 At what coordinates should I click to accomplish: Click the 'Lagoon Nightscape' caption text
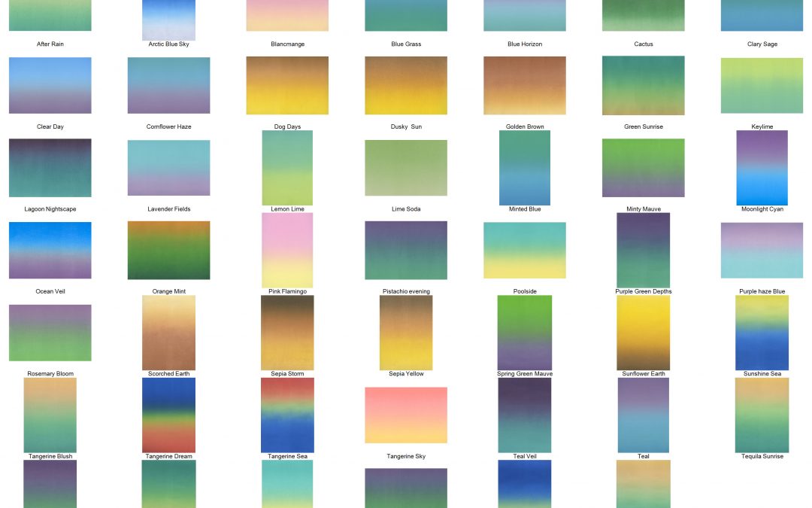tap(50, 209)
